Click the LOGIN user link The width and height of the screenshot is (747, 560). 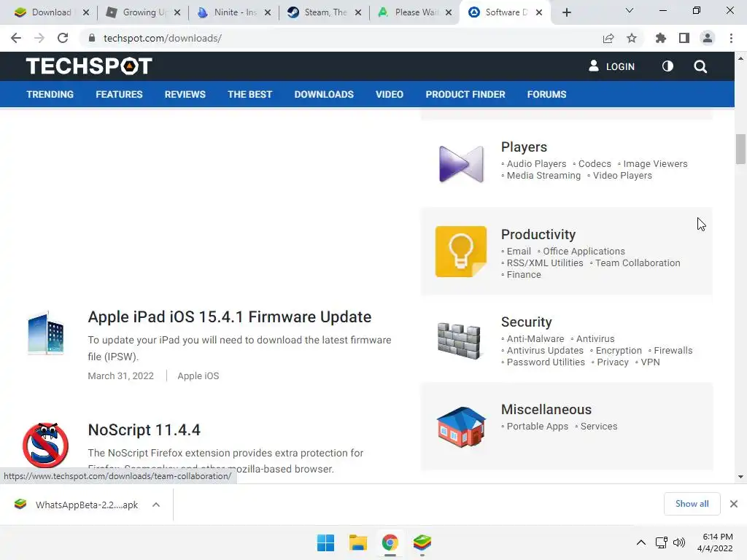pos(612,66)
